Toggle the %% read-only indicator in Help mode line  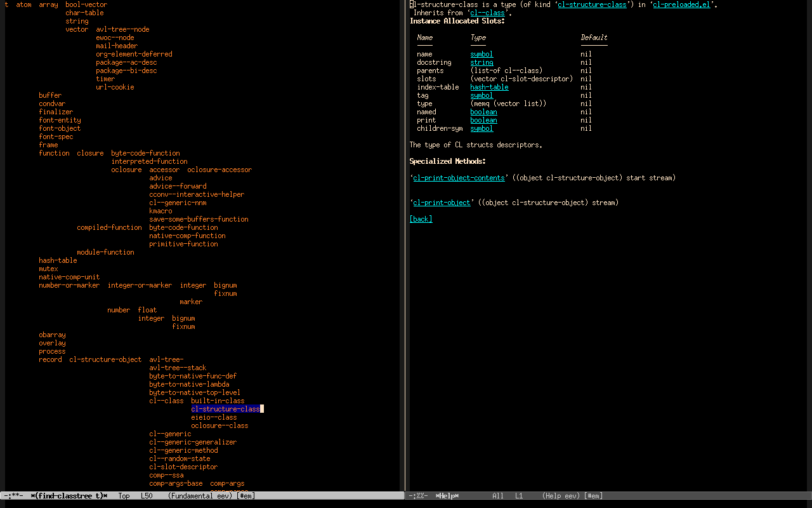click(422, 496)
